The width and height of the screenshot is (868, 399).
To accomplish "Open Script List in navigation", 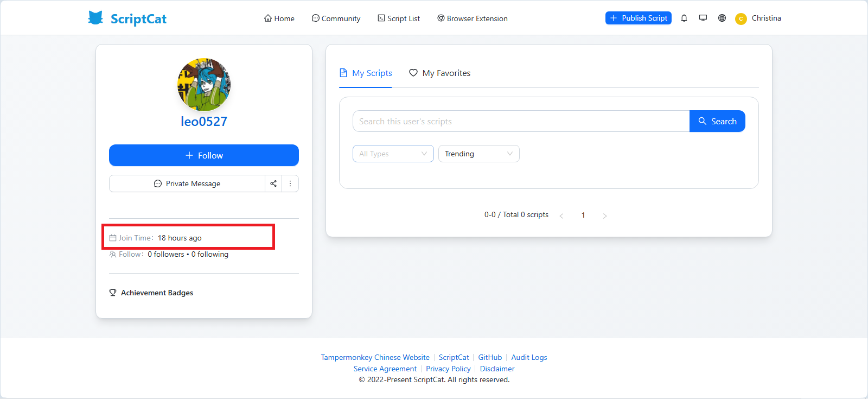I will tap(399, 18).
